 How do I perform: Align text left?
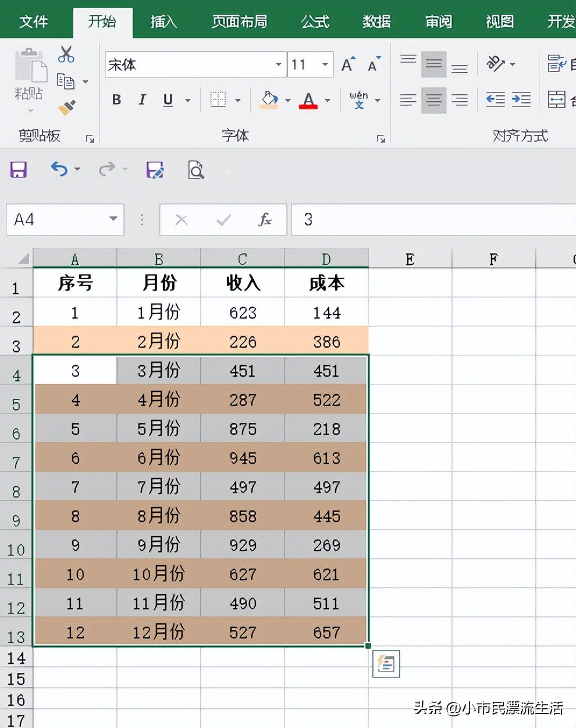(x=408, y=100)
